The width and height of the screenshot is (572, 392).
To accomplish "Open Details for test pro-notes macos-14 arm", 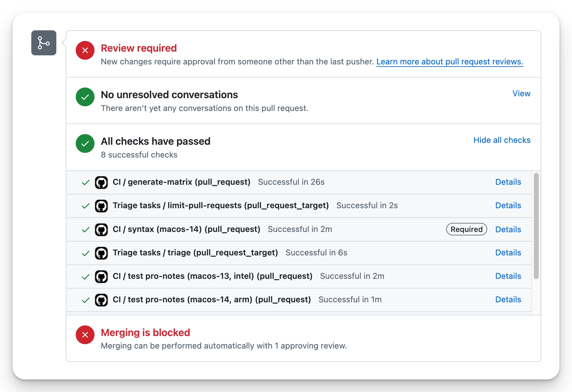I will (508, 299).
